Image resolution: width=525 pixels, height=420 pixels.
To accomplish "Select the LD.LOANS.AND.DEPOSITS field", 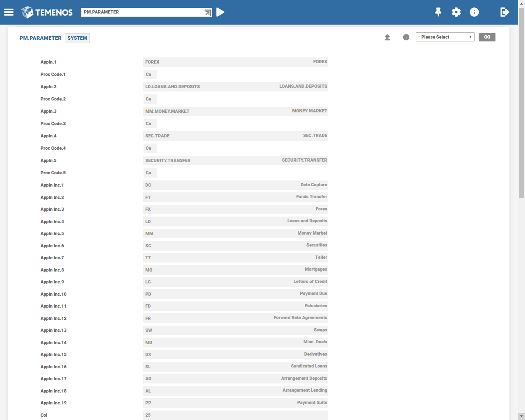I will pyautogui.click(x=235, y=87).
